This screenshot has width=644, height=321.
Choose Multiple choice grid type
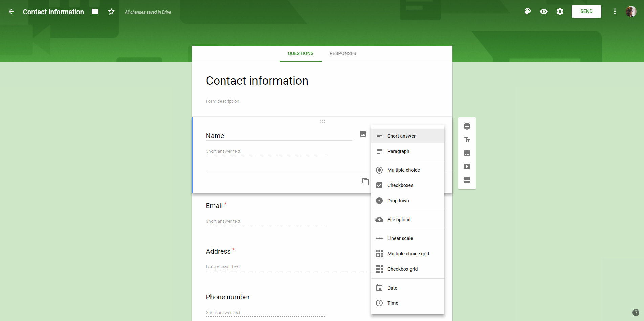[408, 254]
